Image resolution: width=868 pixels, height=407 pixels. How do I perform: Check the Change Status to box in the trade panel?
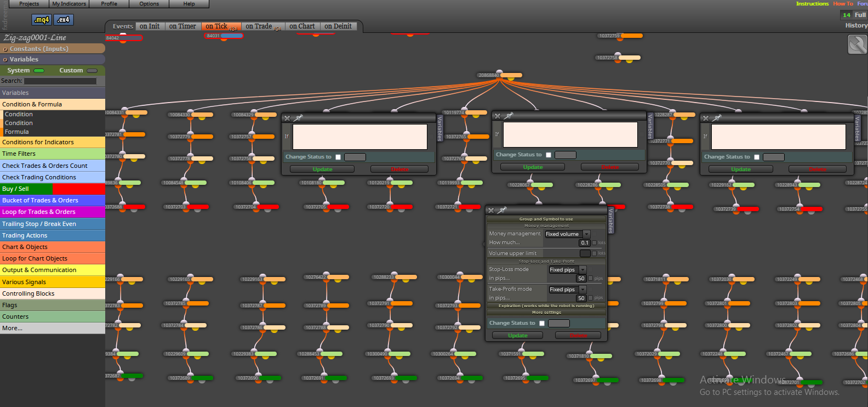[542, 323]
